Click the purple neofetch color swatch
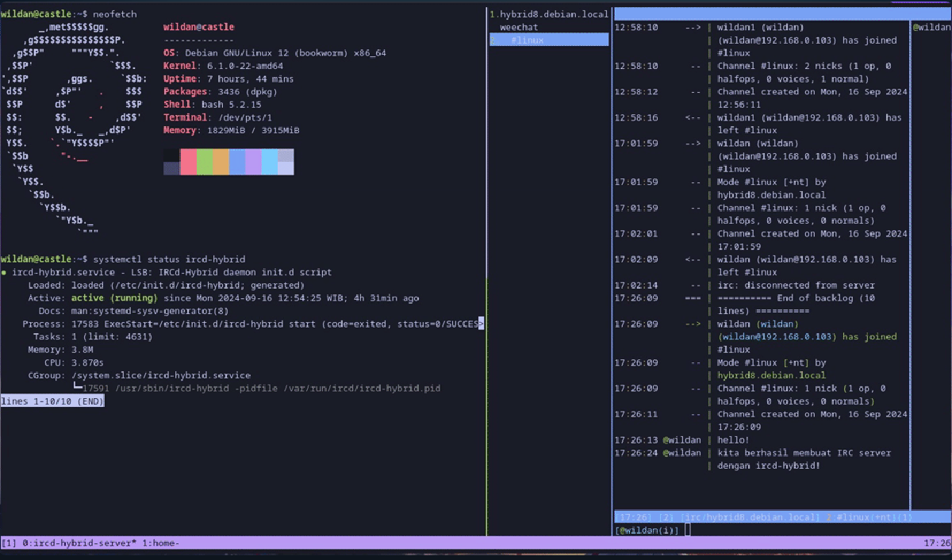Screen dimensions: 952x560 [253, 162]
